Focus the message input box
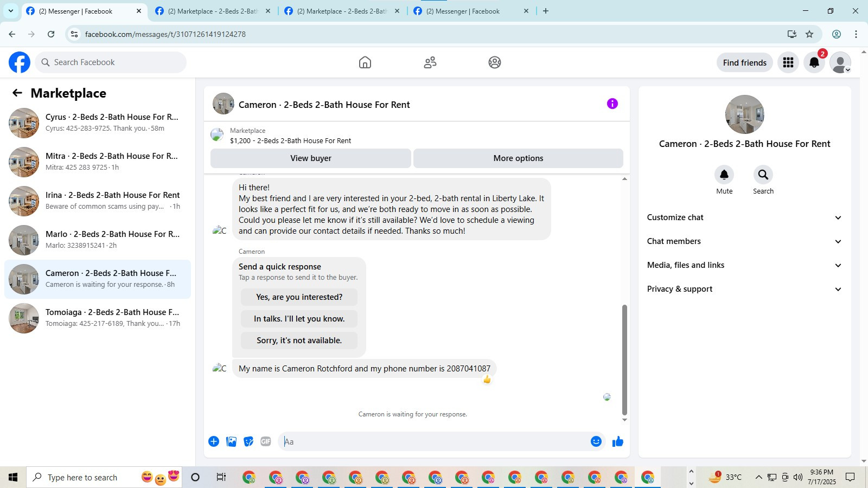Image resolution: width=868 pixels, height=488 pixels. pyautogui.click(x=434, y=441)
